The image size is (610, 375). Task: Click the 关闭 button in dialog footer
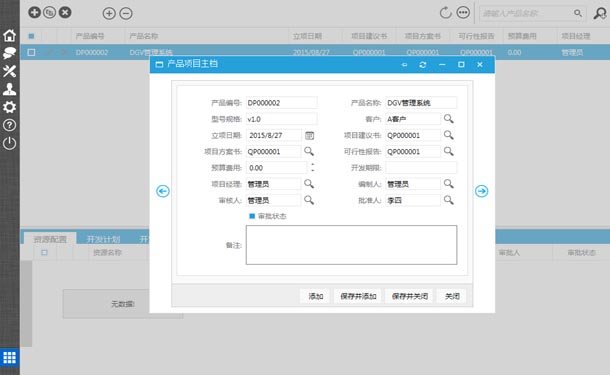click(x=452, y=296)
